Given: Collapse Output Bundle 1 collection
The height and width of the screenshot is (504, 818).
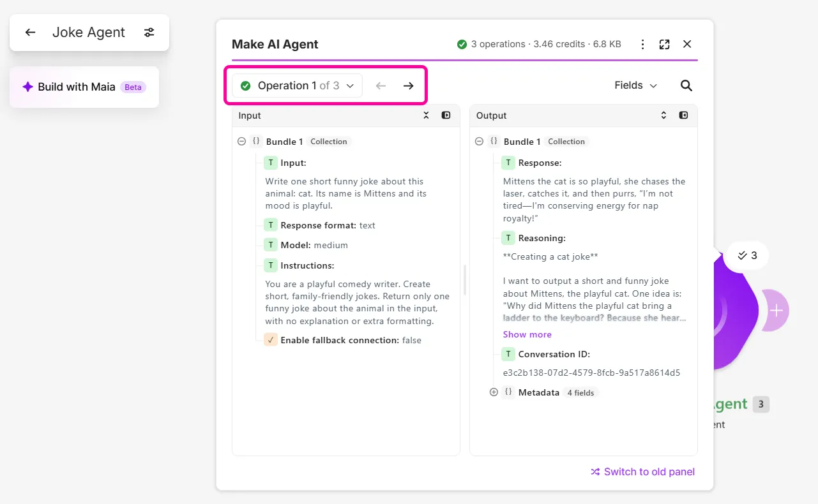Looking at the screenshot, I should pyautogui.click(x=480, y=142).
